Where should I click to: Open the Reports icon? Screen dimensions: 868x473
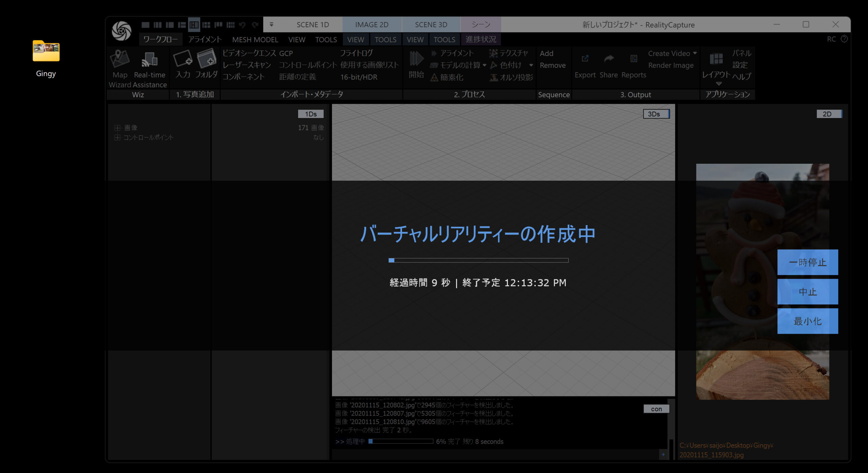(633, 59)
